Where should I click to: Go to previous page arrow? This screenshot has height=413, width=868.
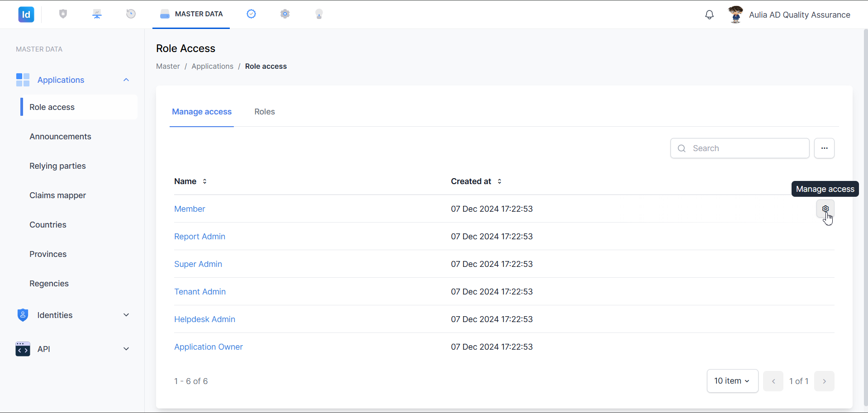[773, 381]
